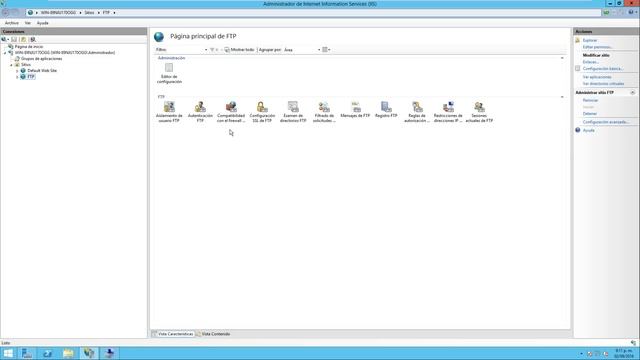Switch to Vista Contenido tab
This screenshot has width=640, height=360.
pyautogui.click(x=213, y=334)
